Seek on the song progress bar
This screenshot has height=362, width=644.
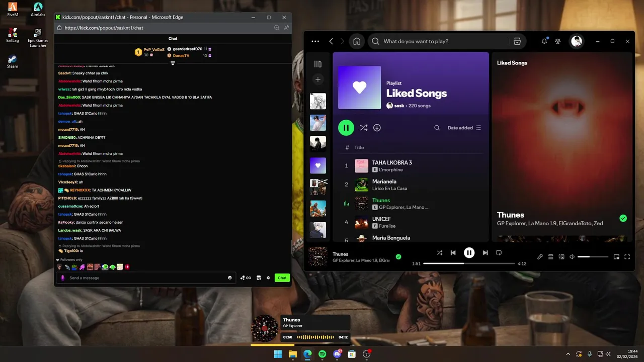pos(469,263)
